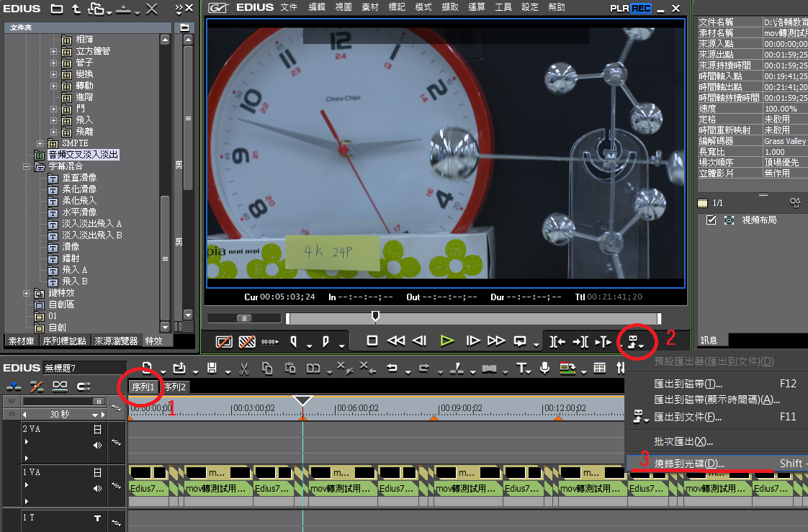Click the Undo arrow icon

pos(392,369)
